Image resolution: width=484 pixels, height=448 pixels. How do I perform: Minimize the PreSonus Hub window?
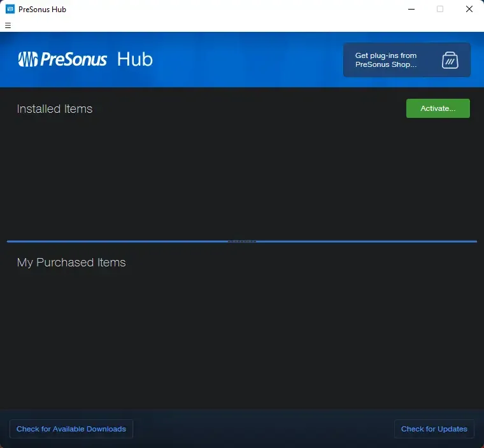point(411,10)
